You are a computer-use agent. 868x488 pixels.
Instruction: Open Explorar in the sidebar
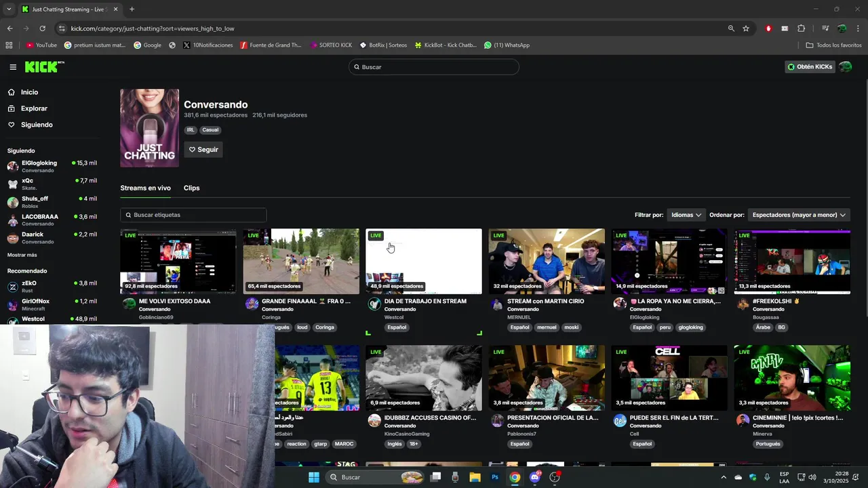[x=34, y=108]
